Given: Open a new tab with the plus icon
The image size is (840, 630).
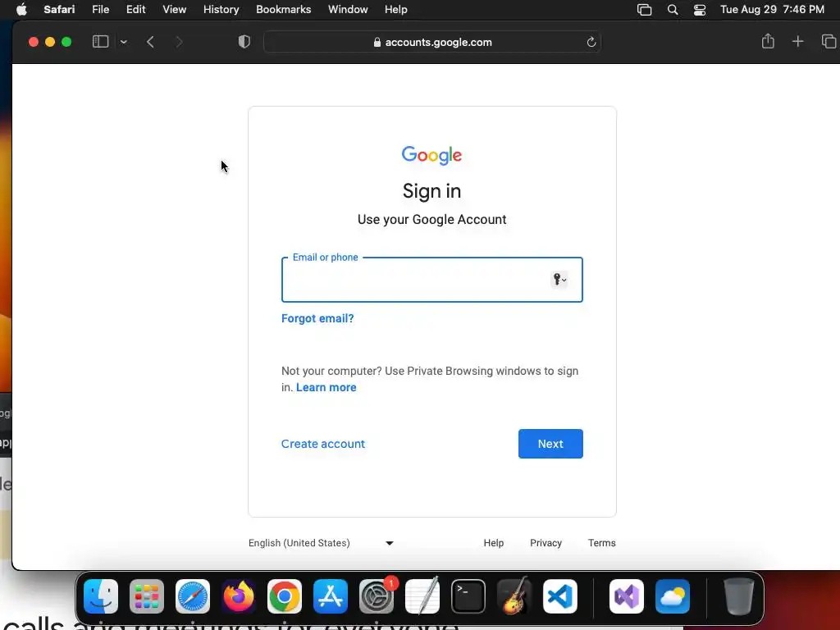Looking at the screenshot, I should click(x=797, y=41).
